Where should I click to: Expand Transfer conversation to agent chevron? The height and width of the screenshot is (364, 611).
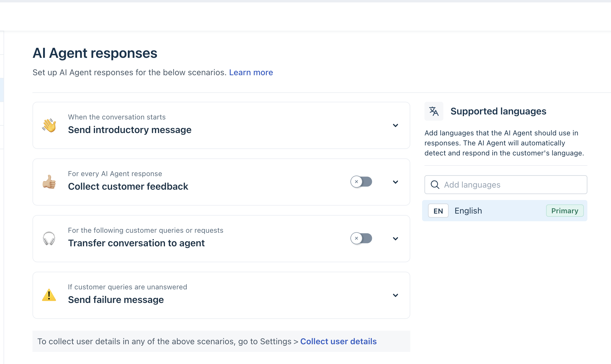(x=395, y=239)
